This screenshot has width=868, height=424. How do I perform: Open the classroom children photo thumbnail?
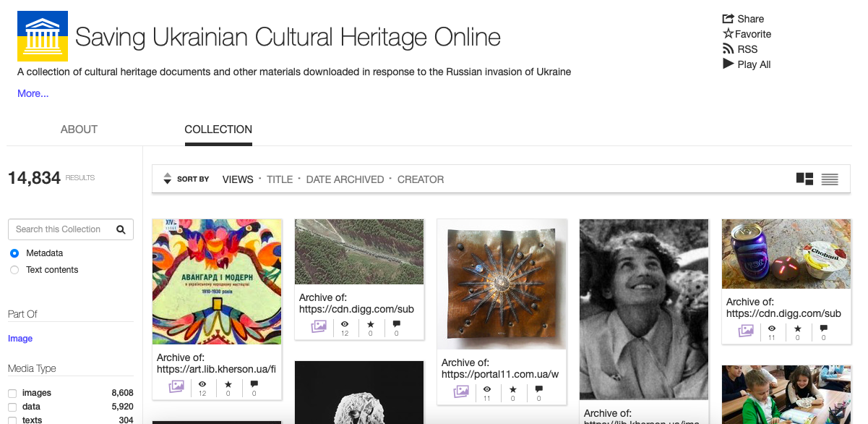786,394
